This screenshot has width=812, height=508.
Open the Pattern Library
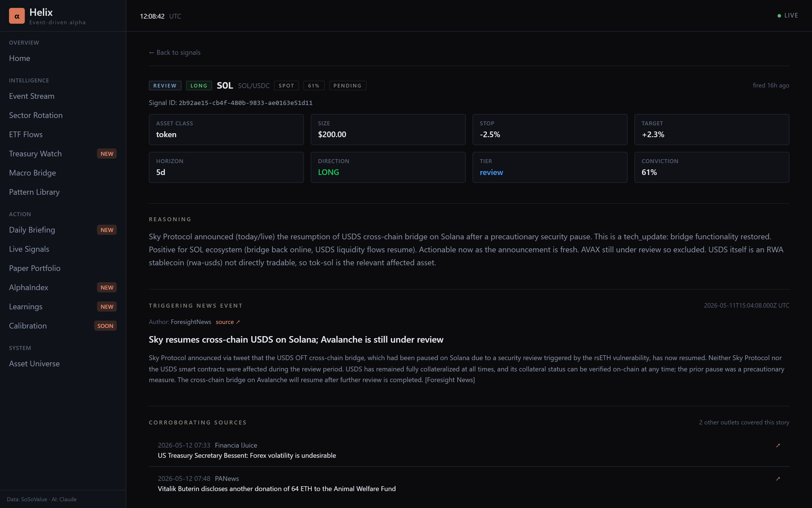[x=34, y=192]
